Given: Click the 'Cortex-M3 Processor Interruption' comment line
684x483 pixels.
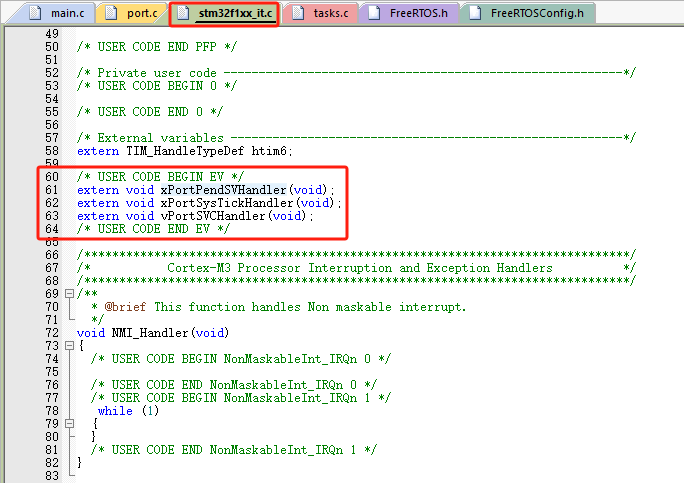Looking at the screenshot, I should tap(356, 268).
